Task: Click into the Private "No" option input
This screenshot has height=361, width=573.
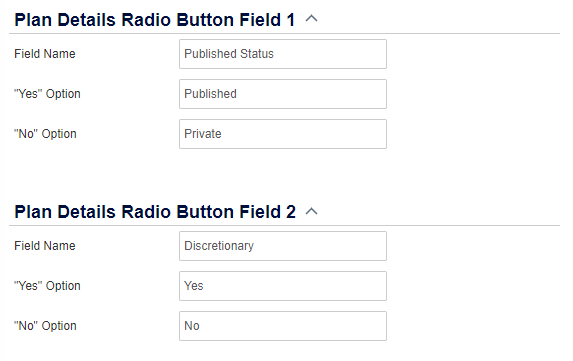Action: click(x=283, y=134)
